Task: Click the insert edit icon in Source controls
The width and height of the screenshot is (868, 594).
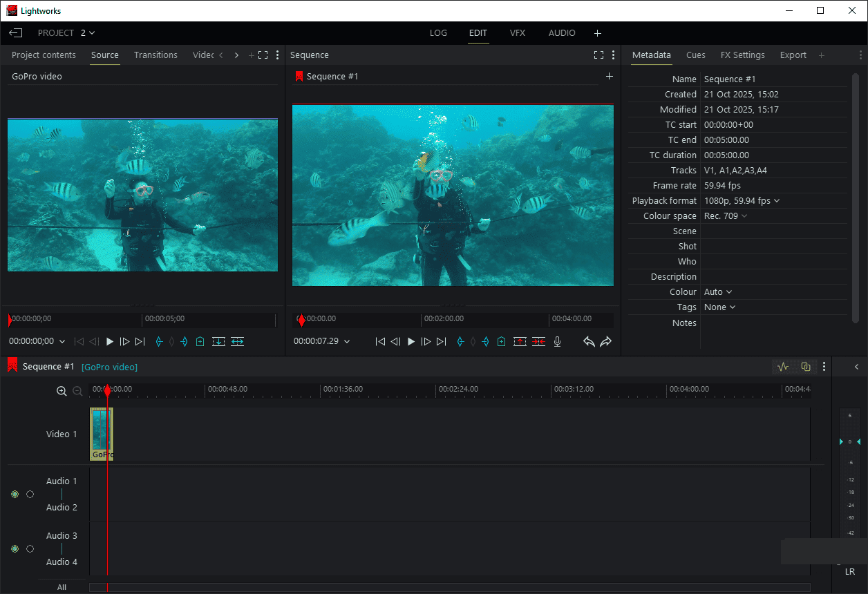Action: click(218, 341)
